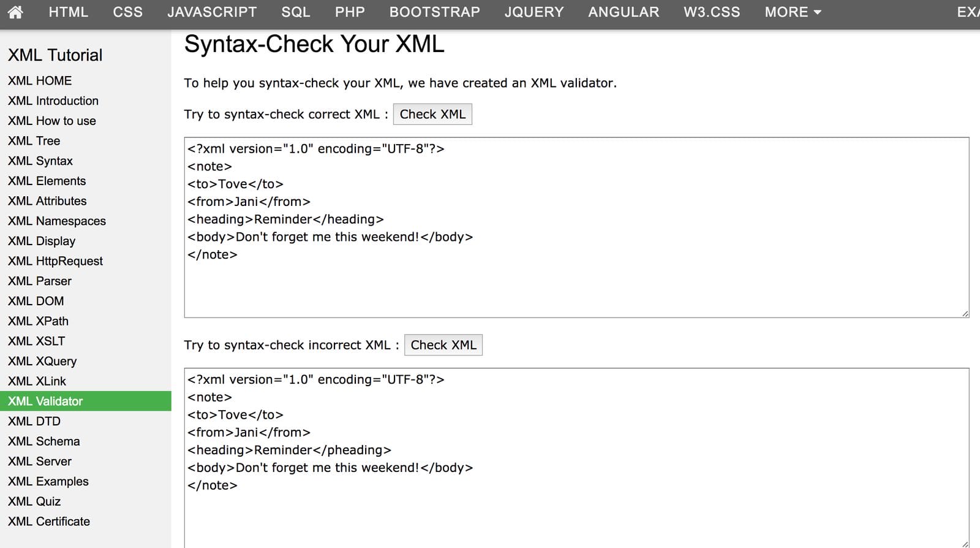Open XML XPath from the sidebar

38,321
